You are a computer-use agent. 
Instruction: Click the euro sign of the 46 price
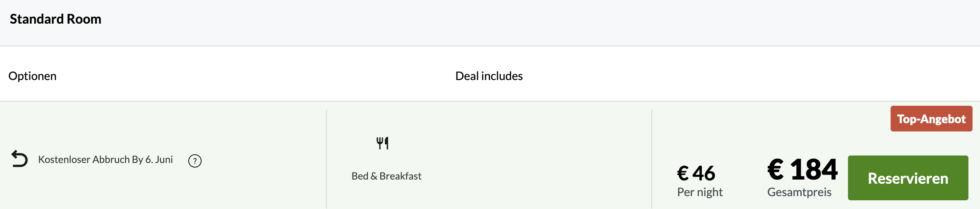coord(683,173)
